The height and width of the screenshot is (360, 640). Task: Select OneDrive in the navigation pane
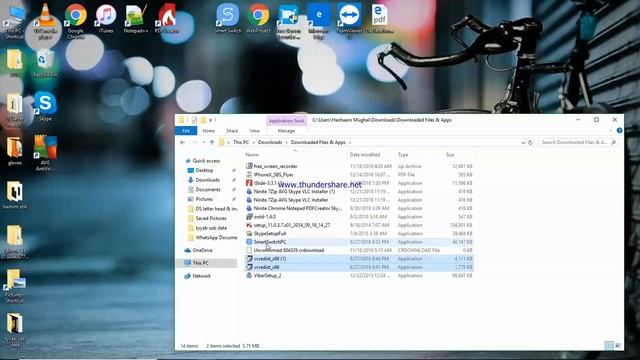pos(203,250)
